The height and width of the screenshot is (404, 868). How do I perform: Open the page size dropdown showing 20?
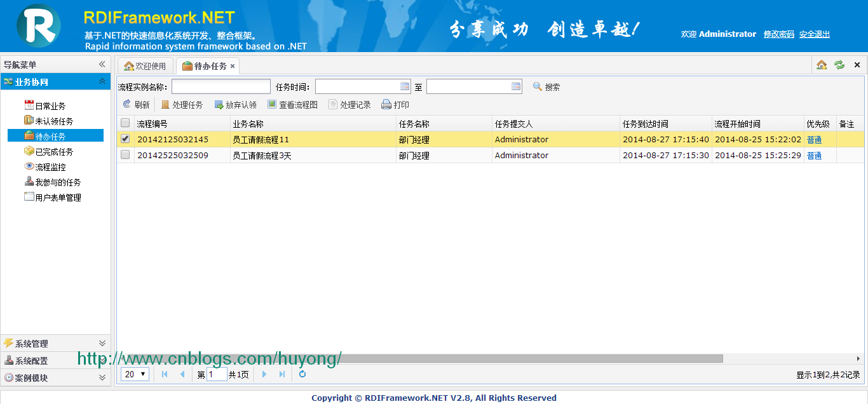pos(135,374)
